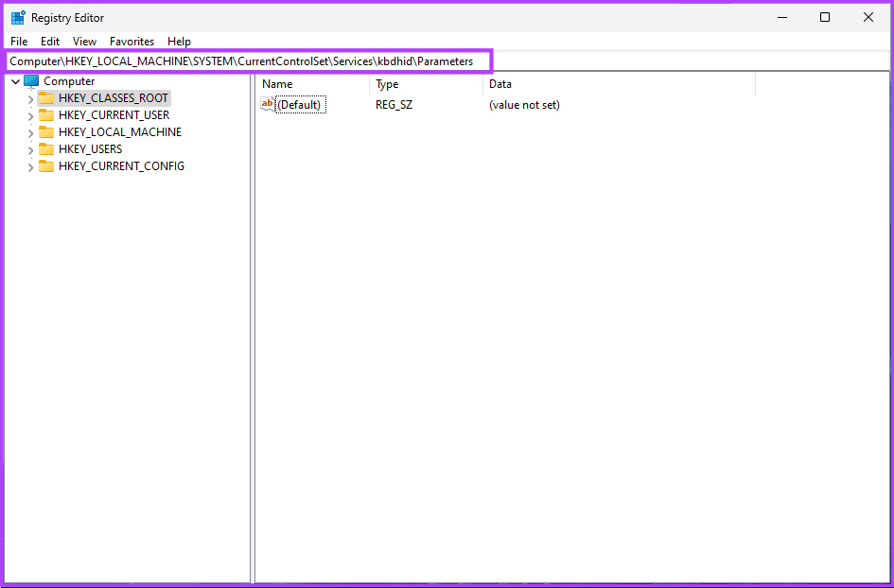Image resolution: width=894 pixels, height=588 pixels.
Task: Sort values by the Type column
Action: tap(426, 84)
